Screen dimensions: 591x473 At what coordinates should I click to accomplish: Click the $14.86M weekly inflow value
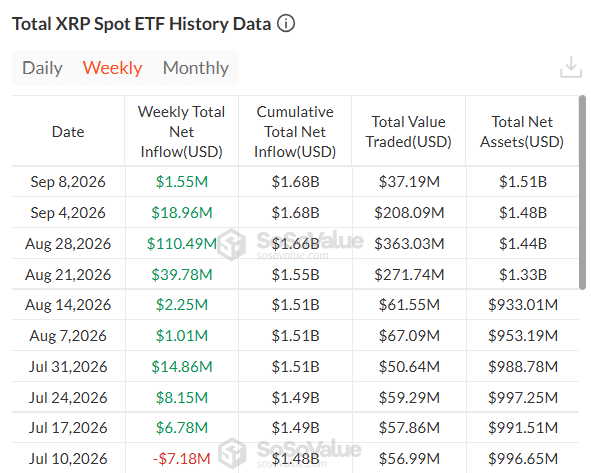(x=182, y=366)
